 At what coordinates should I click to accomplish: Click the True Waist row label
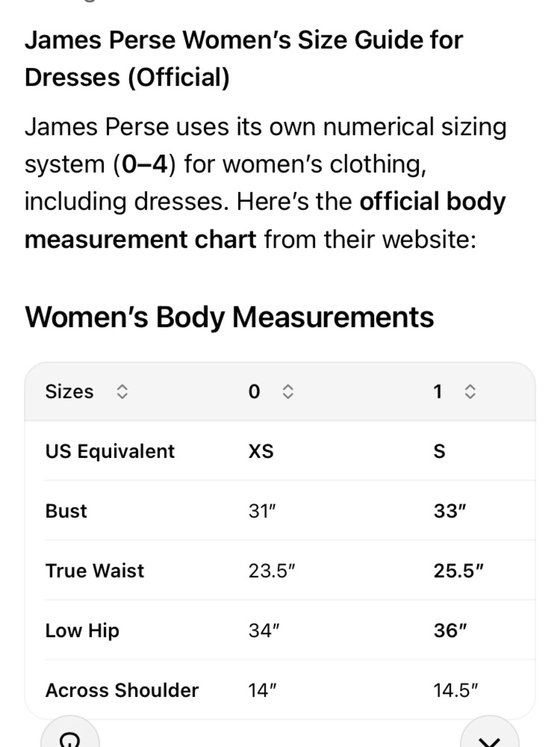point(95,570)
